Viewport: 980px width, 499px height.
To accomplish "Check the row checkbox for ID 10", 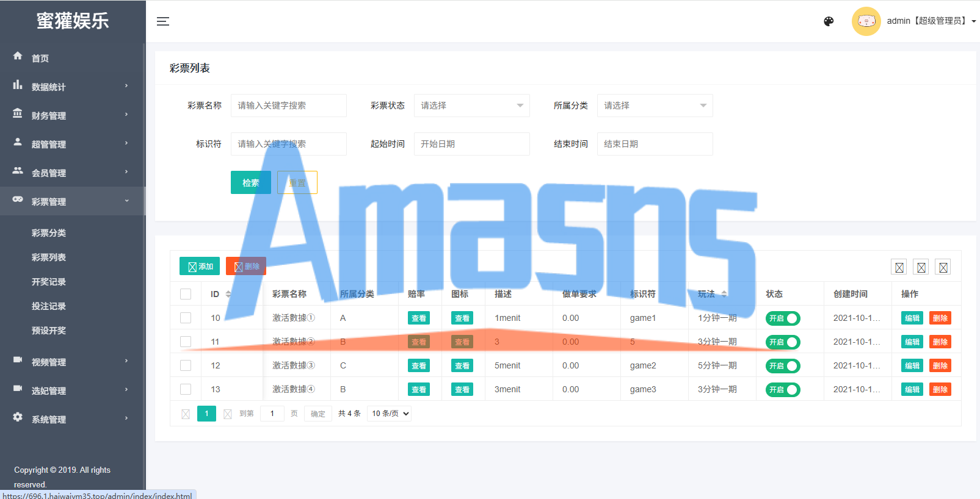I will (x=186, y=318).
